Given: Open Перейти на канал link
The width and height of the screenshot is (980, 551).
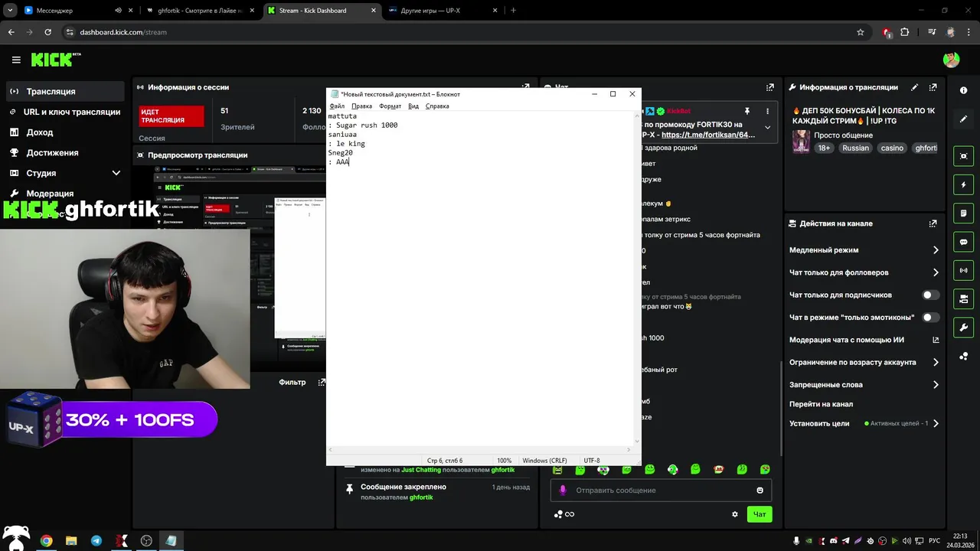Looking at the screenshot, I should coord(821,404).
